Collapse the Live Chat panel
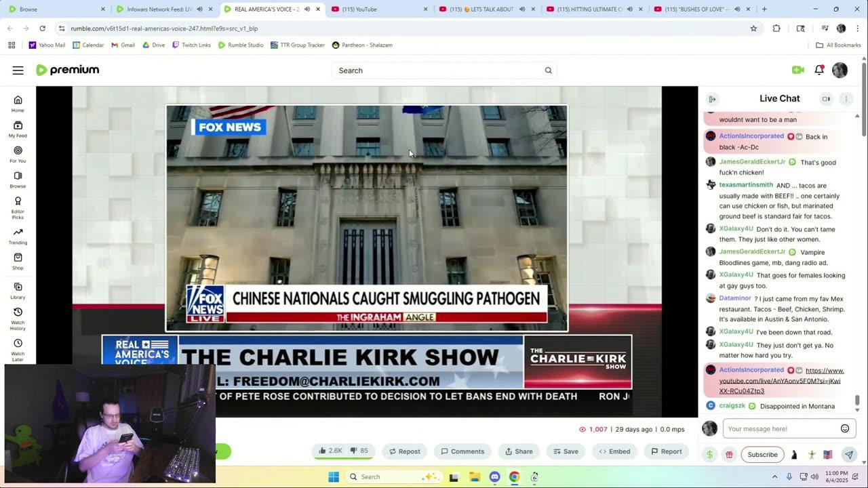 712,99
